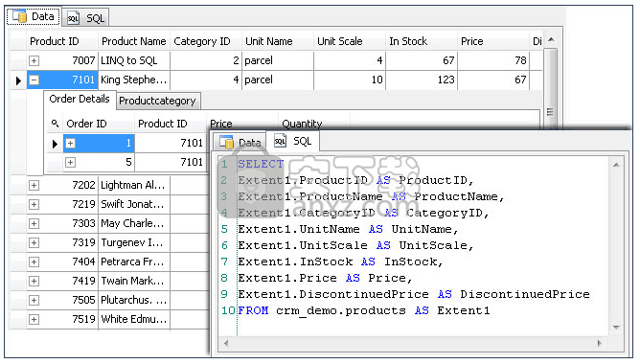640x364 pixels.
Task: Click scroll-left arrow in SQL editor
Action: 226,343
